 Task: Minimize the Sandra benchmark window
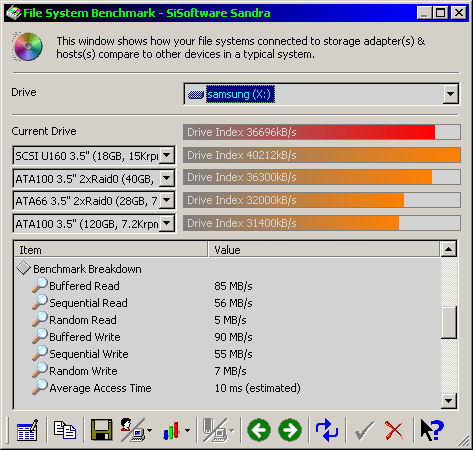424,13
